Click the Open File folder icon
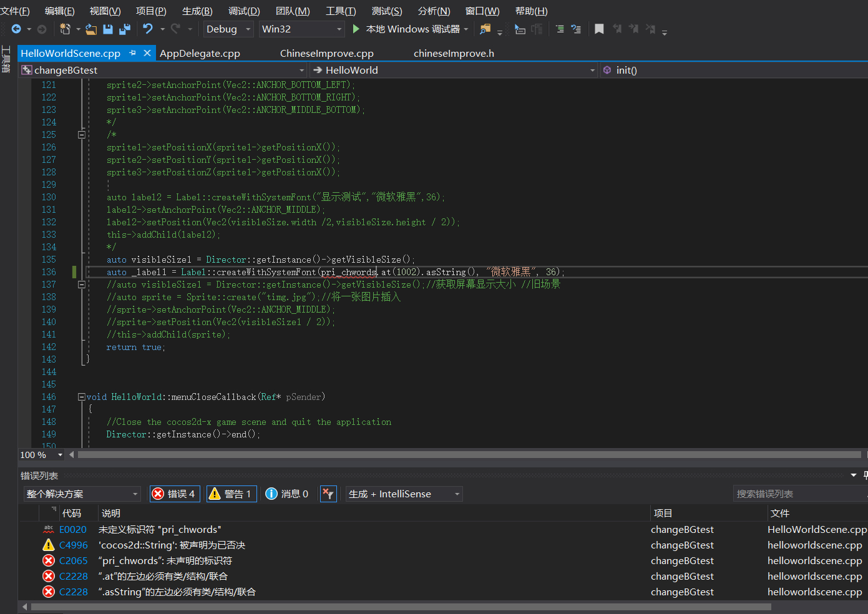The image size is (868, 614). (x=91, y=29)
